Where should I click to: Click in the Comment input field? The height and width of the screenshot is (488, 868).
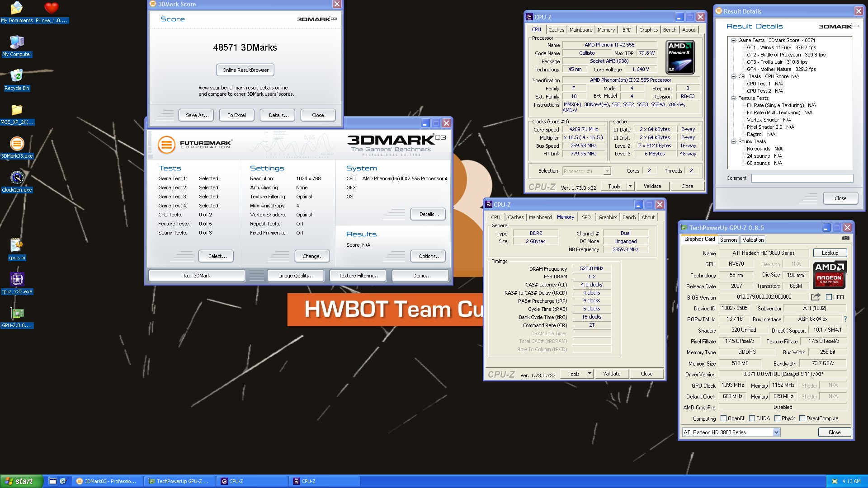click(802, 178)
